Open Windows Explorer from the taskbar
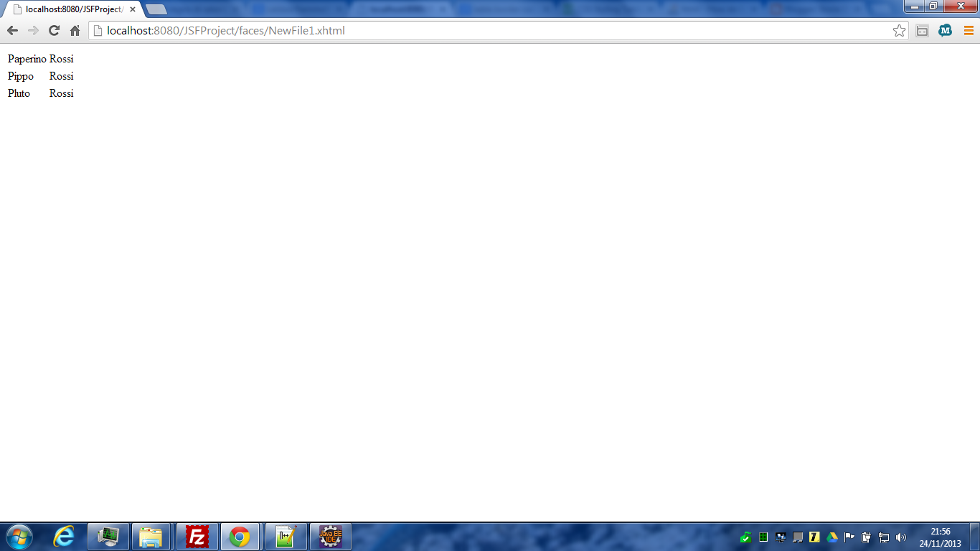980x551 pixels. coord(151,537)
